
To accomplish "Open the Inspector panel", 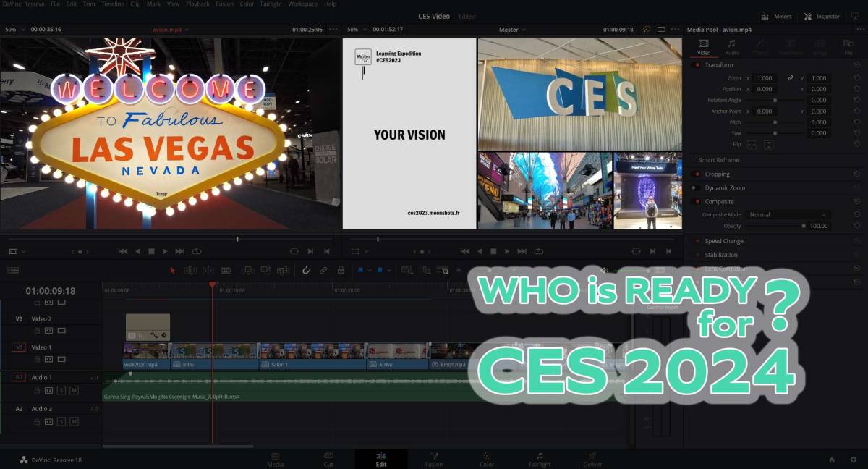I will 822,16.
